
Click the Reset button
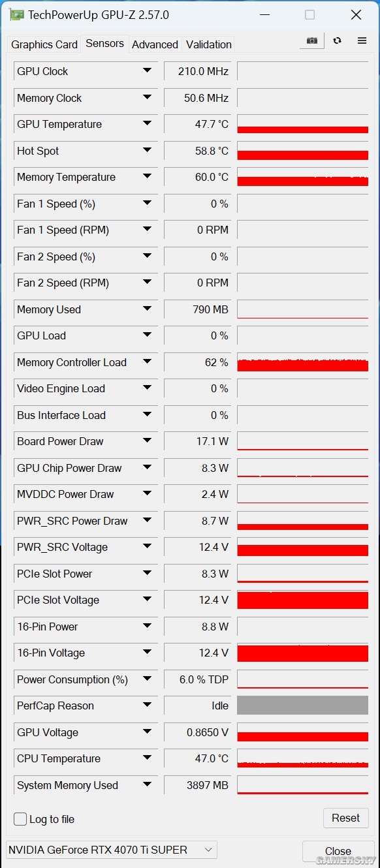click(346, 818)
